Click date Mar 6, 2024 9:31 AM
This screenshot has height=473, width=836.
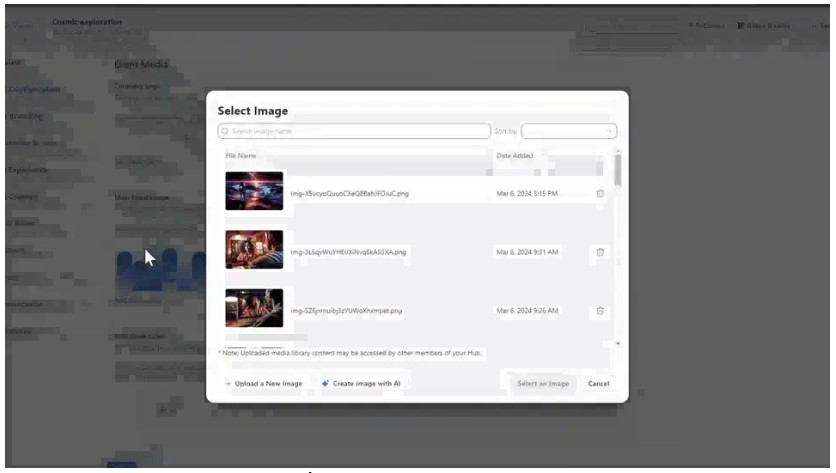click(527, 252)
